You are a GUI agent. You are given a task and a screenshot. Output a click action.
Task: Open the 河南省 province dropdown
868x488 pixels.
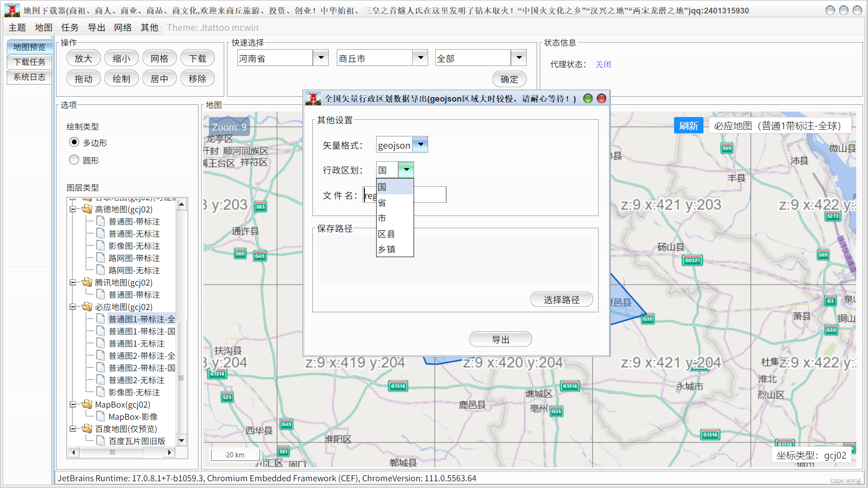coord(321,58)
